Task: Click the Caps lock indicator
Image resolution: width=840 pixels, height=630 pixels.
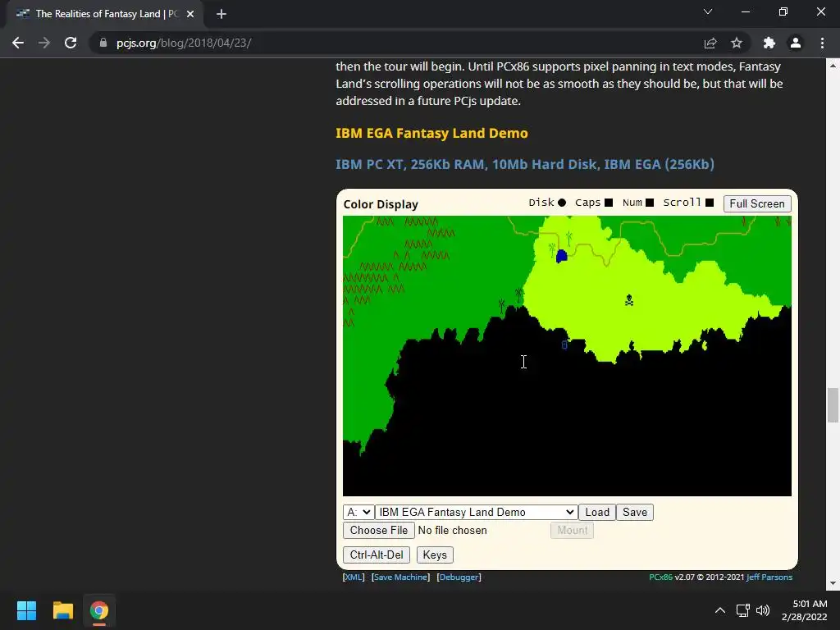Action: coord(609,203)
